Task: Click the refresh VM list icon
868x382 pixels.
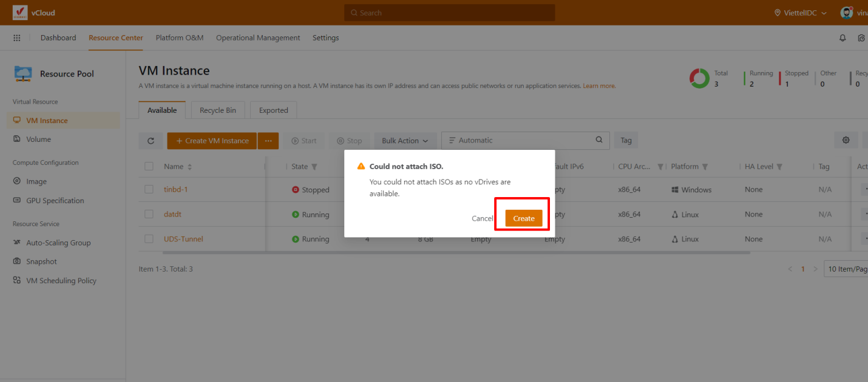Action: 151,141
